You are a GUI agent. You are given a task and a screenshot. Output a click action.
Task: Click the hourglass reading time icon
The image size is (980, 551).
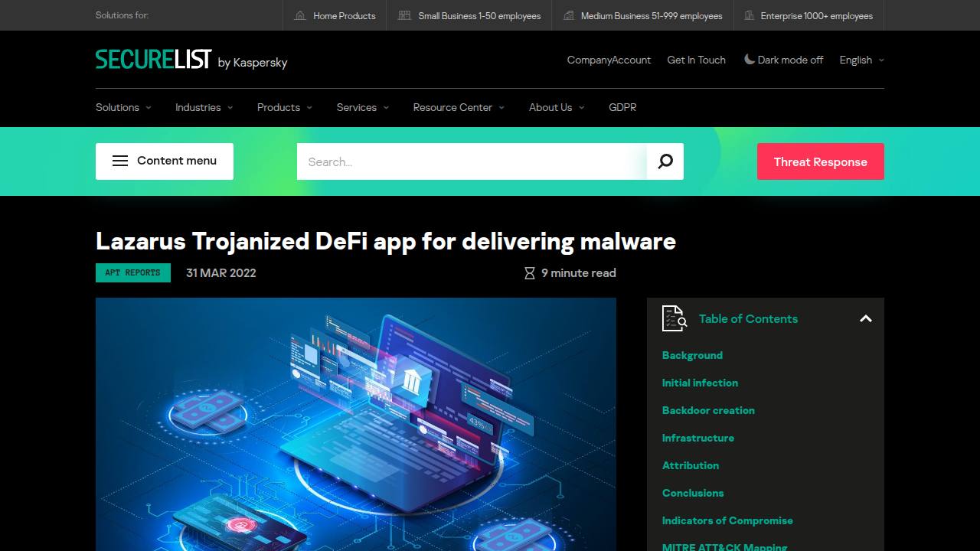pyautogui.click(x=529, y=273)
